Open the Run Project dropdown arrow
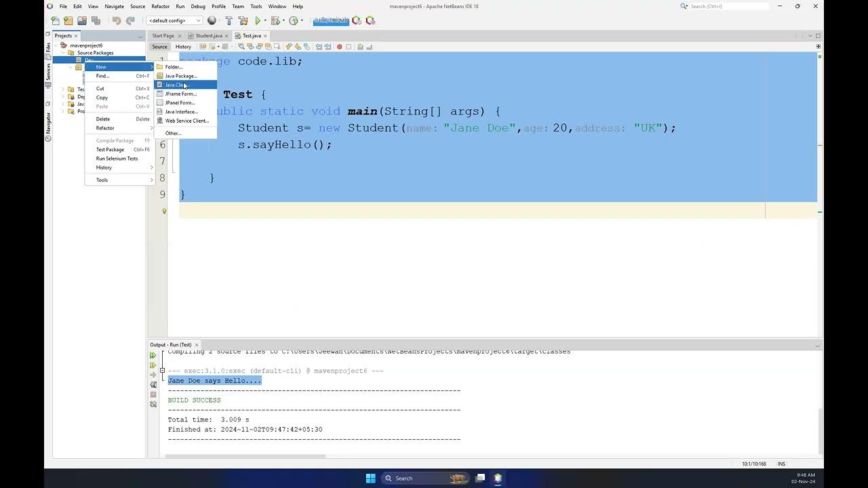Viewport: 868px width, 488px height. (x=265, y=20)
